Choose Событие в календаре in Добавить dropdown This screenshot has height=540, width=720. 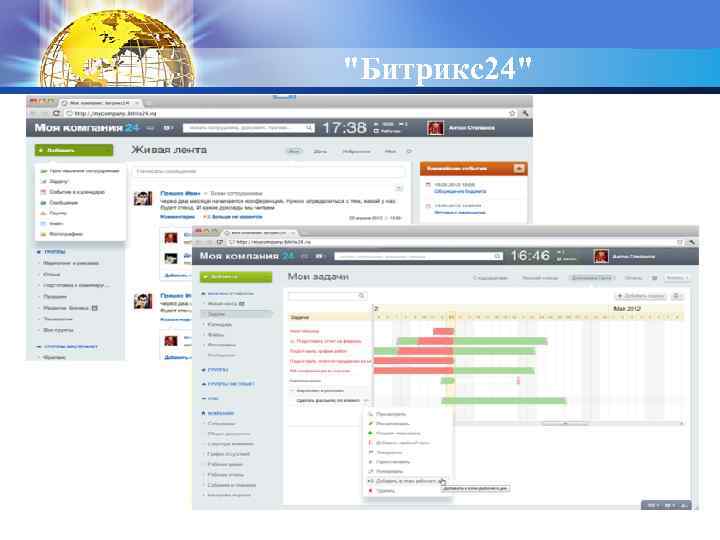(77, 192)
